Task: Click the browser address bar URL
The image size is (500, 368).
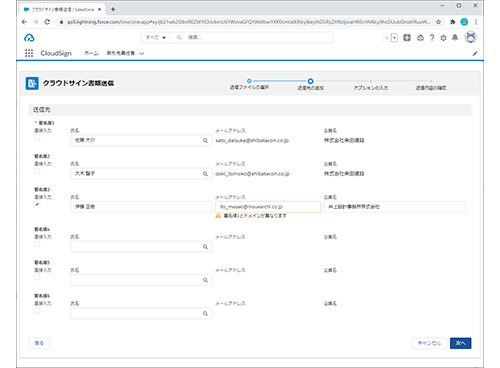Action: pos(248,22)
